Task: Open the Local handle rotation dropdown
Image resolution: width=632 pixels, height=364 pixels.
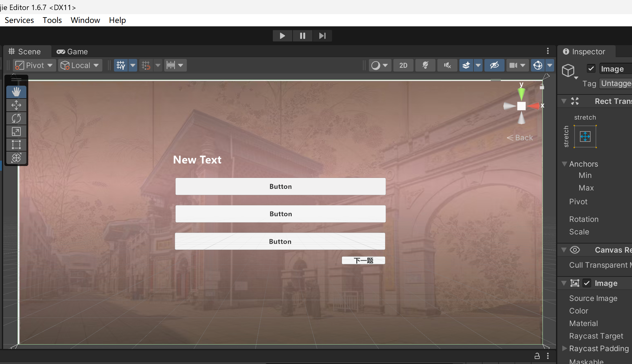Action: pos(80,65)
